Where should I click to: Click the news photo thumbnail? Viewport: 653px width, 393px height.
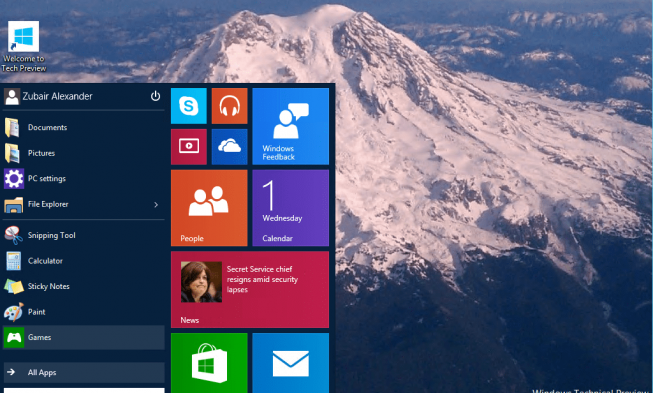pyautogui.click(x=201, y=282)
